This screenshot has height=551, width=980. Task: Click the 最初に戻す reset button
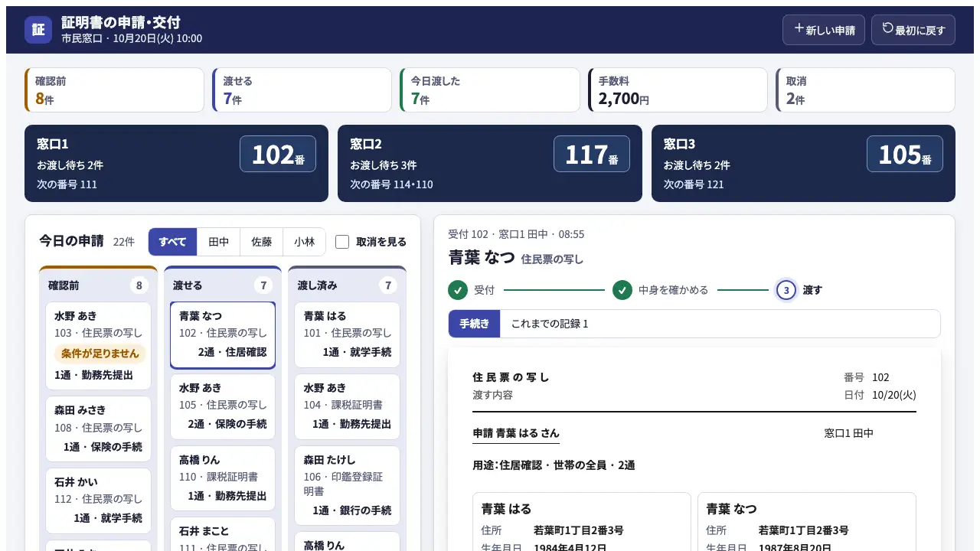[913, 30]
